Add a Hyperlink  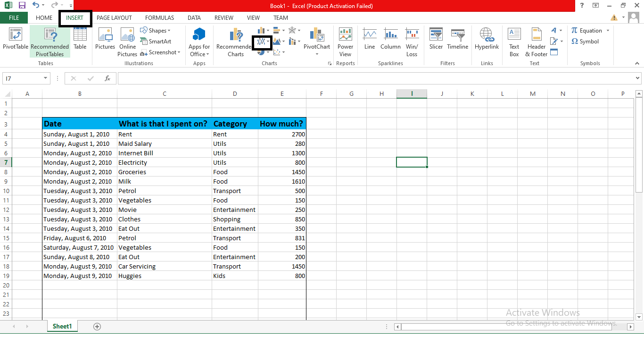coord(487,39)
